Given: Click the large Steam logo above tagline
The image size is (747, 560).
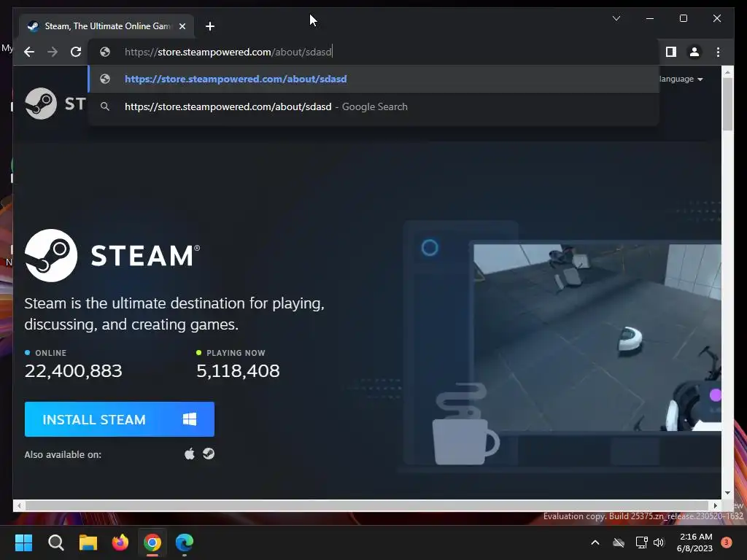Looking at the screenshot, I should pyautogui.click(x=112, y=256).
